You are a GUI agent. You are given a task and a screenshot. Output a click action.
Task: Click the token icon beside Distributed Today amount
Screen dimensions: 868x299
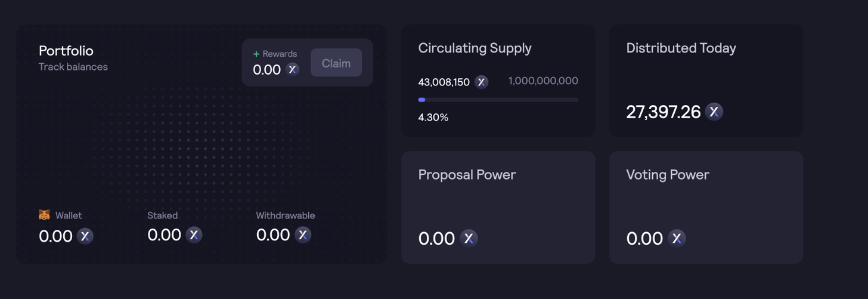click(714, 112)
